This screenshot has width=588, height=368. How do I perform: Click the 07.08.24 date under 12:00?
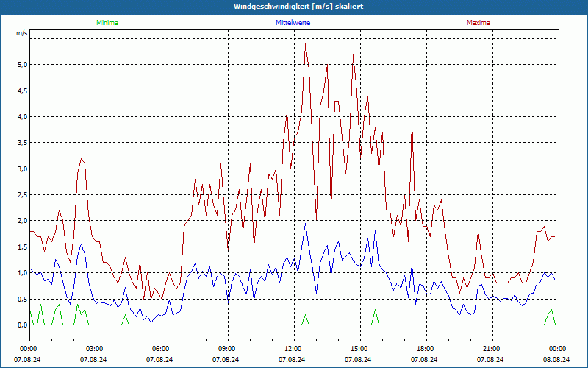coord(292,359)
